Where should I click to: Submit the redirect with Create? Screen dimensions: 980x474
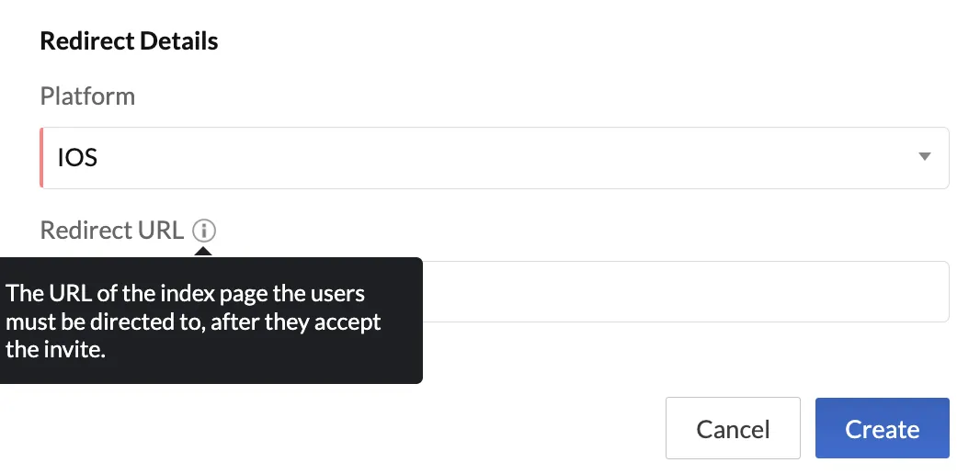pos(882,428)
